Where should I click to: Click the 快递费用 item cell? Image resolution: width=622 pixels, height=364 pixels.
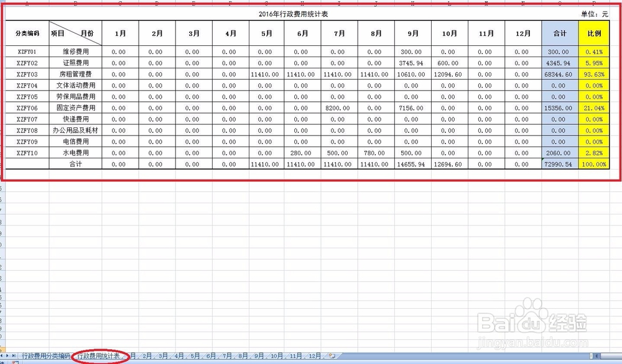pyautogui.click(x=75, y=119)
